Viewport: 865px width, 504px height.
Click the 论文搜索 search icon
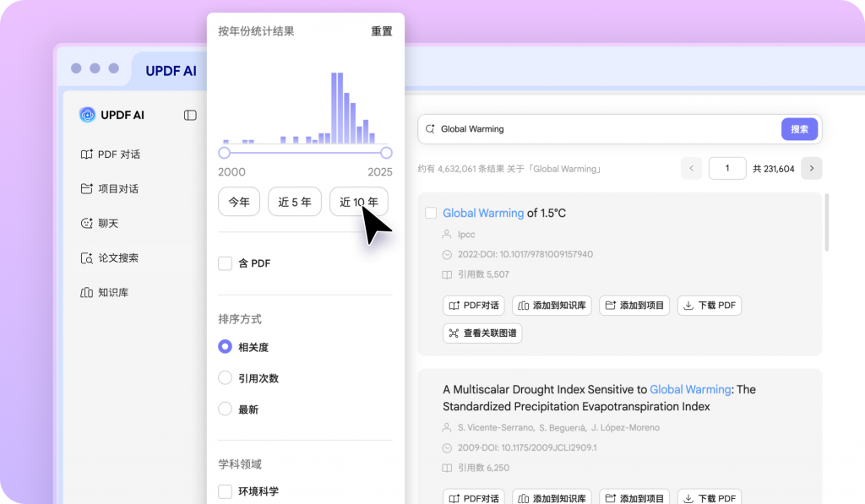[86, 258]
